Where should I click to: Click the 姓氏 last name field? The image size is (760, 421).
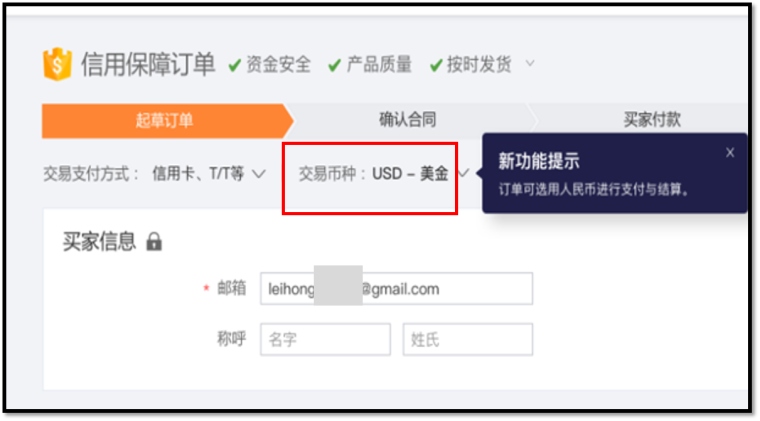[x=468, y=340]
